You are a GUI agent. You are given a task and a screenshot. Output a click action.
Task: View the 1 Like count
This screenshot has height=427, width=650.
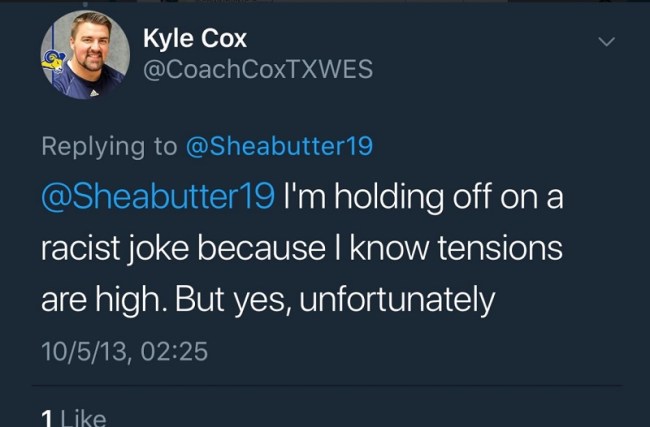point(73,418)
